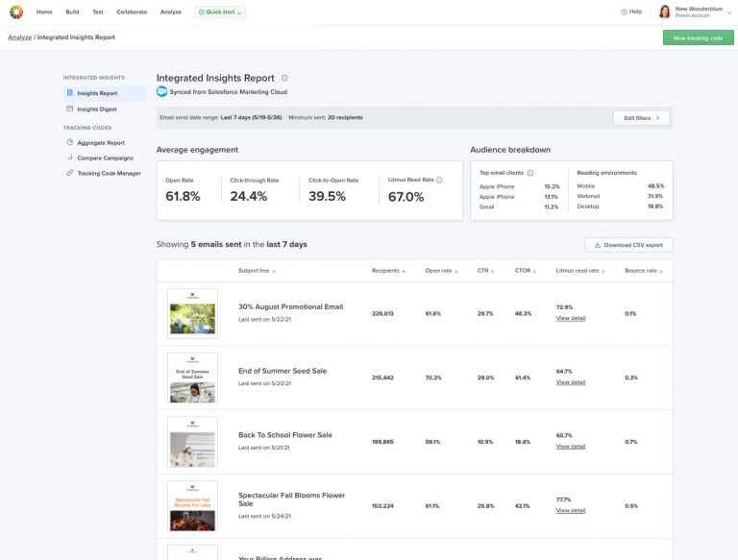738x560 pixels.
Task: Sort table by Recipients column
Action: pyautogui.click(x=387, y=271)
